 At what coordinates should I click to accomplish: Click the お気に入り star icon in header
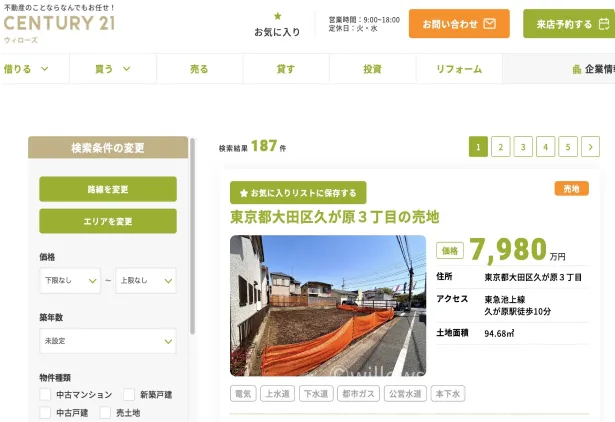coord(277,16)
